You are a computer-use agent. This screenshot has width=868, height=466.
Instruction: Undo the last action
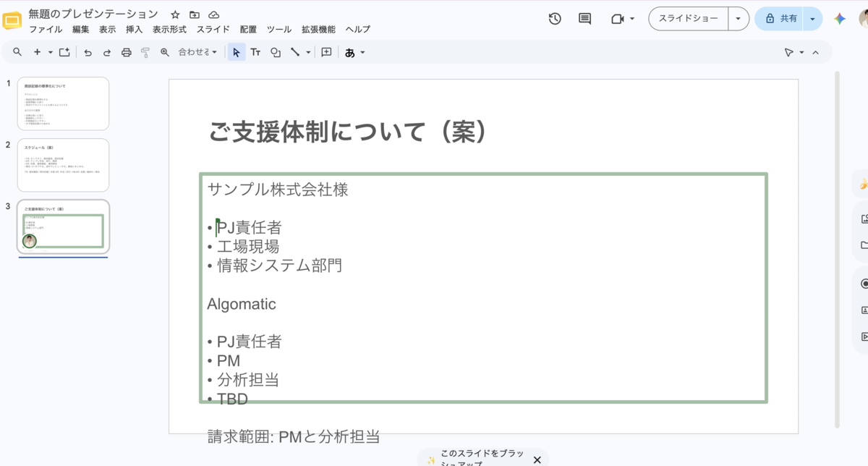pyautogui.click(x=88, y=52)
